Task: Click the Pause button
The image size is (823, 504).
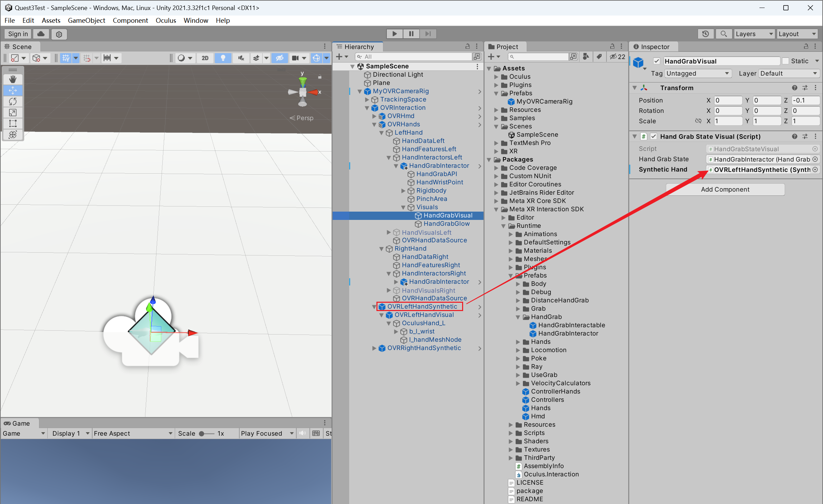Action: pos(411,34)
